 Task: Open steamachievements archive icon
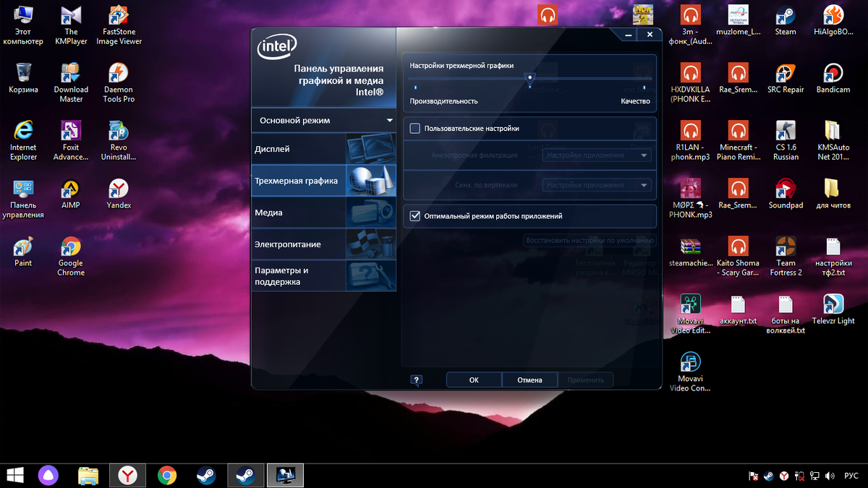tap(690, 252)
